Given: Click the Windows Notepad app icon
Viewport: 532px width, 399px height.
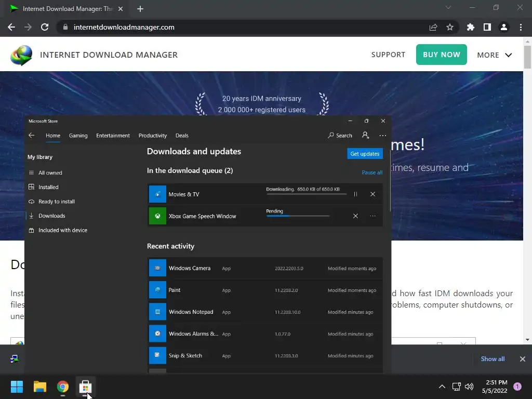Looking at the screenshot, I should click(157, 312).
